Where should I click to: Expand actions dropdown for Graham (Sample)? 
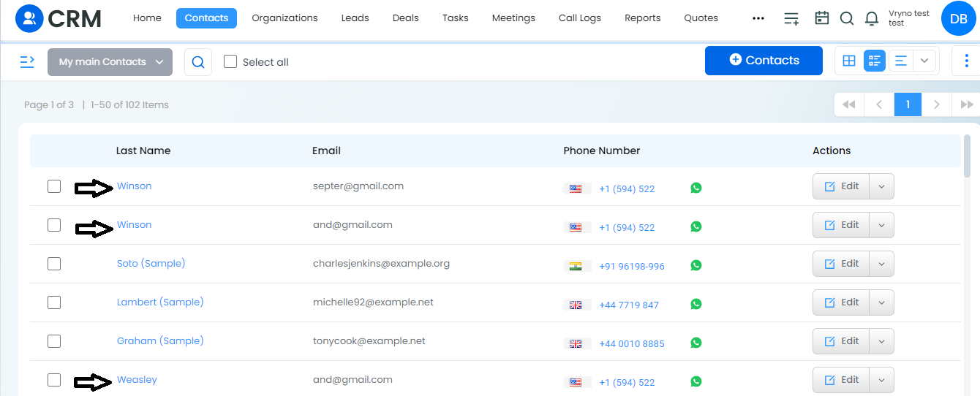click(881, 341)
